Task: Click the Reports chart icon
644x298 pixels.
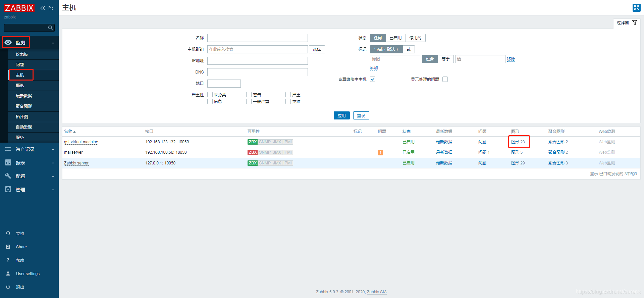Action: [8, 162]
